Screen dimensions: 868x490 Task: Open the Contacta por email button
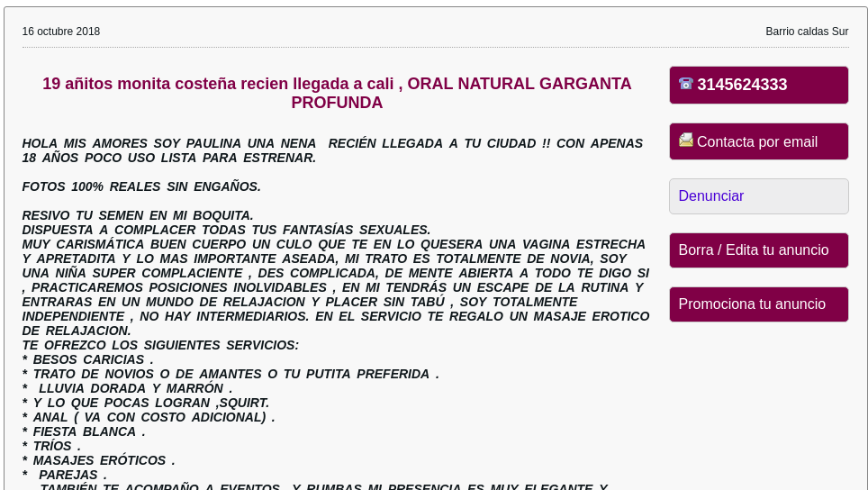[x=758, y=141]
